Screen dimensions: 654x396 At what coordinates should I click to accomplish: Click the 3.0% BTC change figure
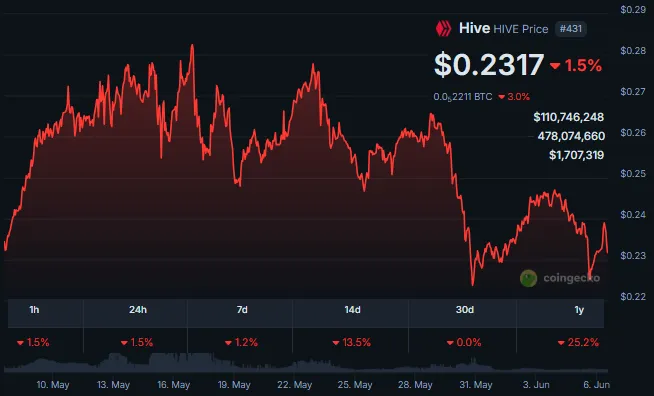514,97
